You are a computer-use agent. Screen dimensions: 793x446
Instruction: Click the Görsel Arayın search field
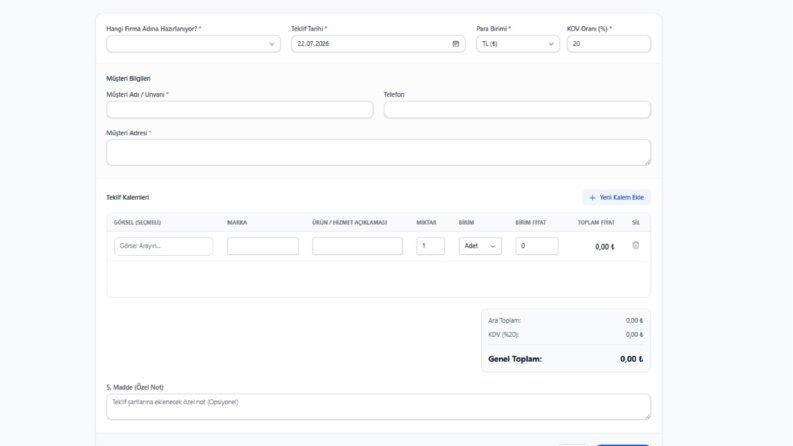click(163, 246)
